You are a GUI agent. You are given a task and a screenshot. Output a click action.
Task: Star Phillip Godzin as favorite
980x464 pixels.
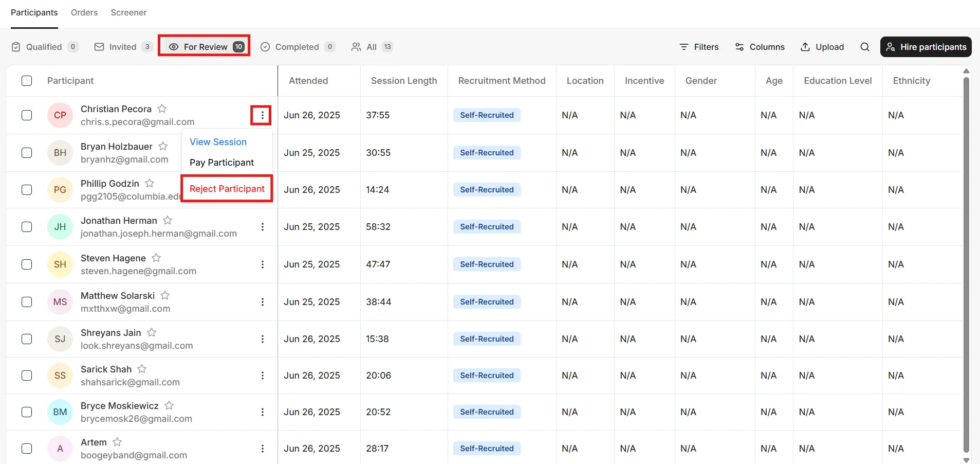pyautogui.click(x=150, y=183)
